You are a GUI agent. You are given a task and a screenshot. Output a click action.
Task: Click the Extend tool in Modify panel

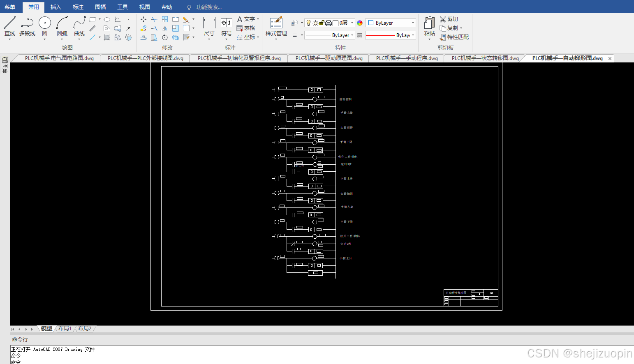[x=154, y=28]
